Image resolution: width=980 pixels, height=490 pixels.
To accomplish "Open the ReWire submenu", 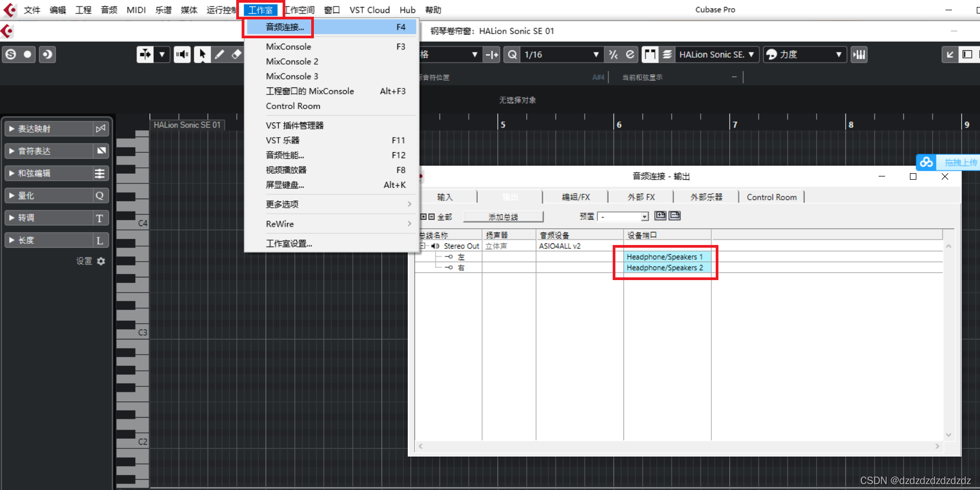I will (x=331, y=224).
